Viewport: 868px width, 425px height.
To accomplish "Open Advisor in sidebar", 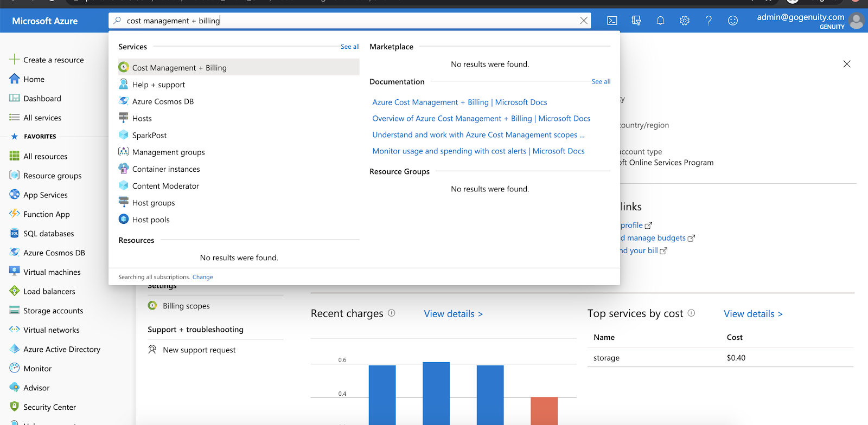I will click(x=36, y=388).
